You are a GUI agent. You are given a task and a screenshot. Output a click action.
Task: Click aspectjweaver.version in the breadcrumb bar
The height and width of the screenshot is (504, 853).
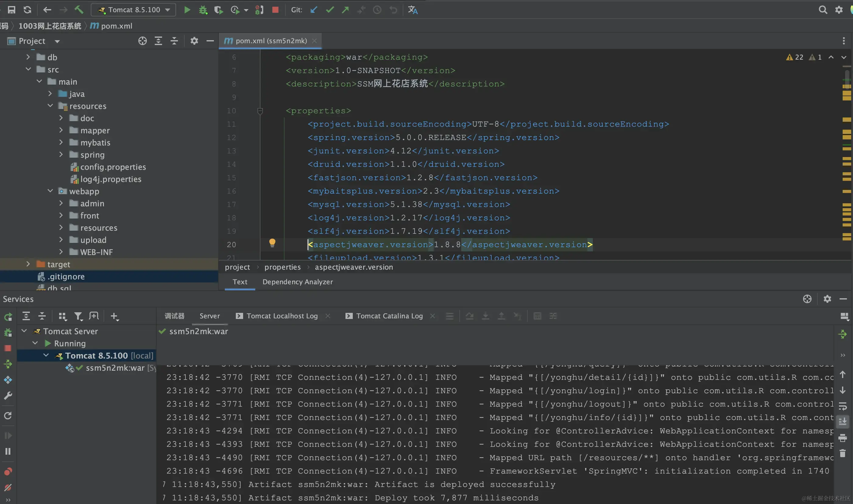[x=353, y=267]
